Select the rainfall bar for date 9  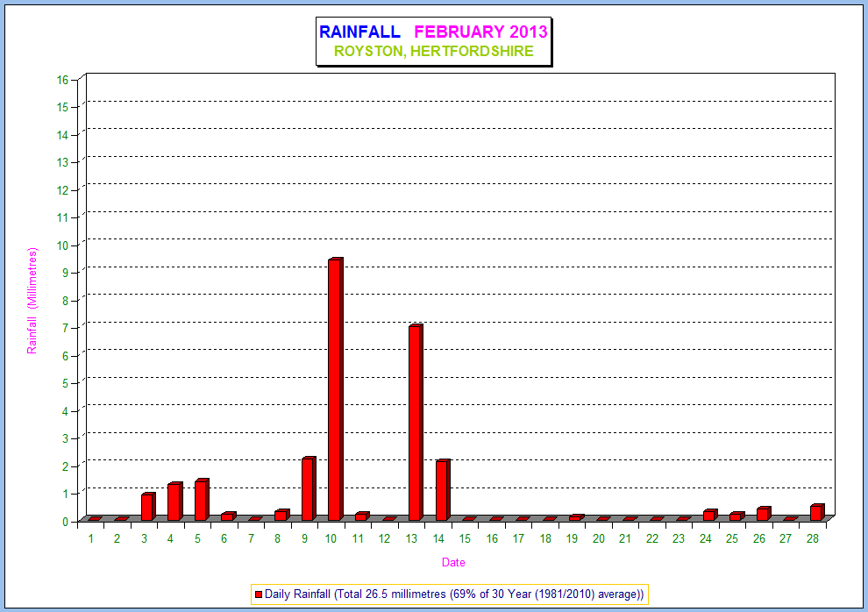(309, 488)
